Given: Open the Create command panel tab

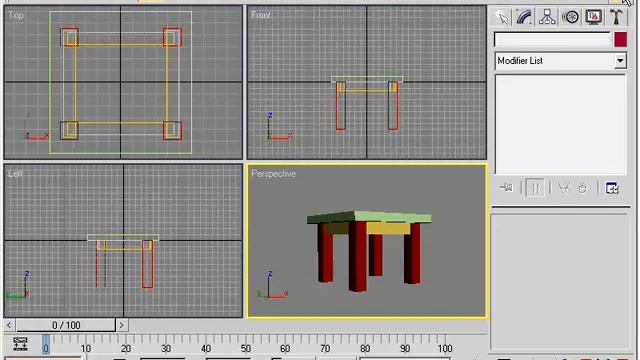Looking at the screenshot, I should point(502,17).
